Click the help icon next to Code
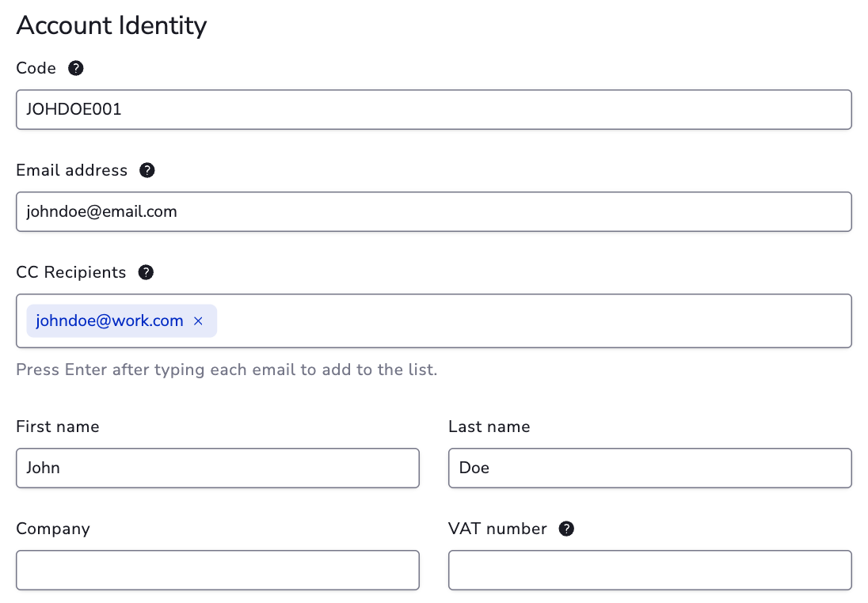 [76, 68]
